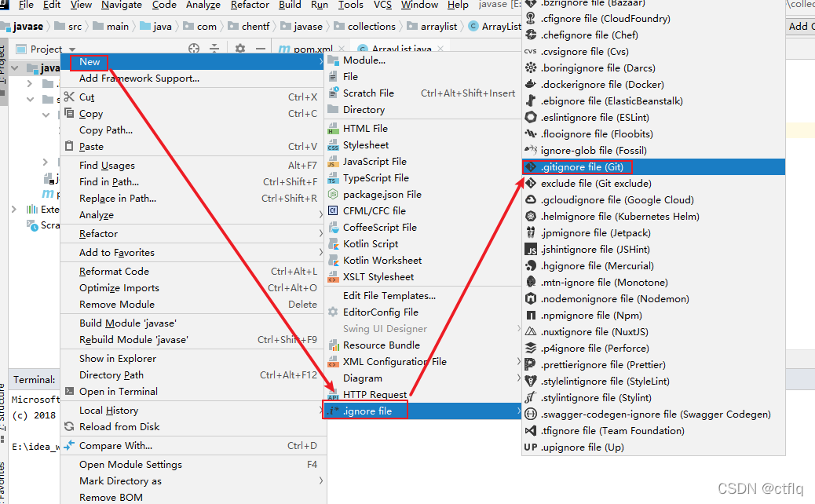Choose .stylelintignore file (StyleLint) entry

pyautogui.click(x=653, y=382)
